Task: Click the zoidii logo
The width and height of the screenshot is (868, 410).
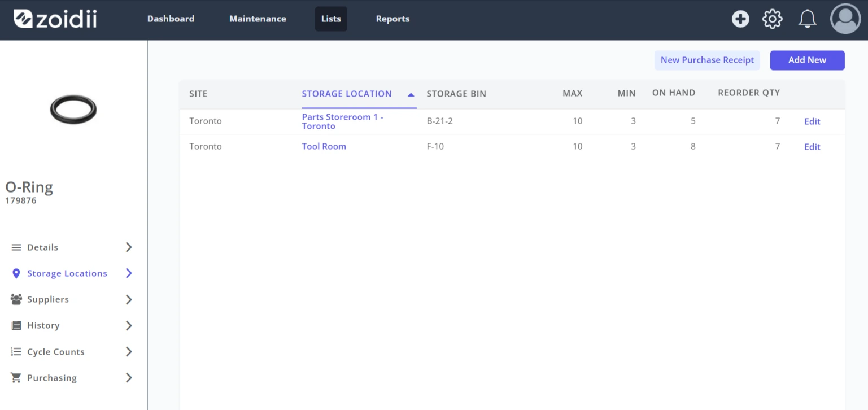Action: (x=55, y=19)
